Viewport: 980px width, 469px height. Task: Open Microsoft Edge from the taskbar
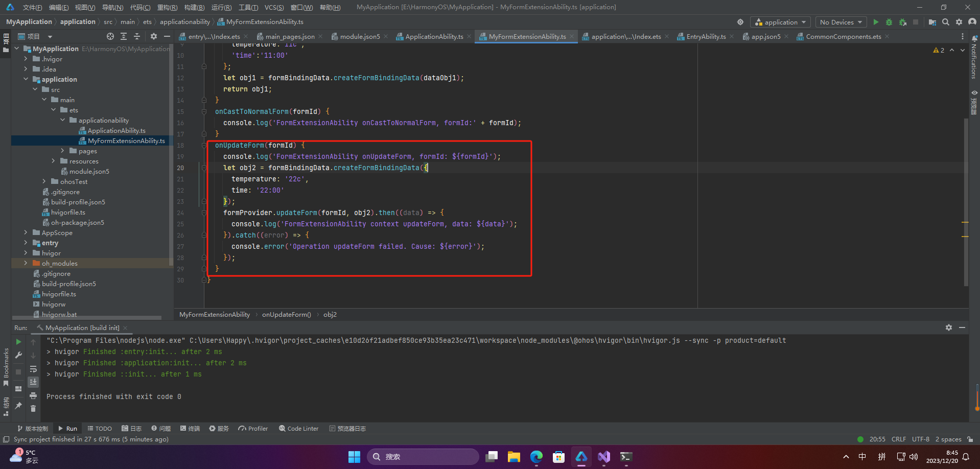(x=536, y=457)
